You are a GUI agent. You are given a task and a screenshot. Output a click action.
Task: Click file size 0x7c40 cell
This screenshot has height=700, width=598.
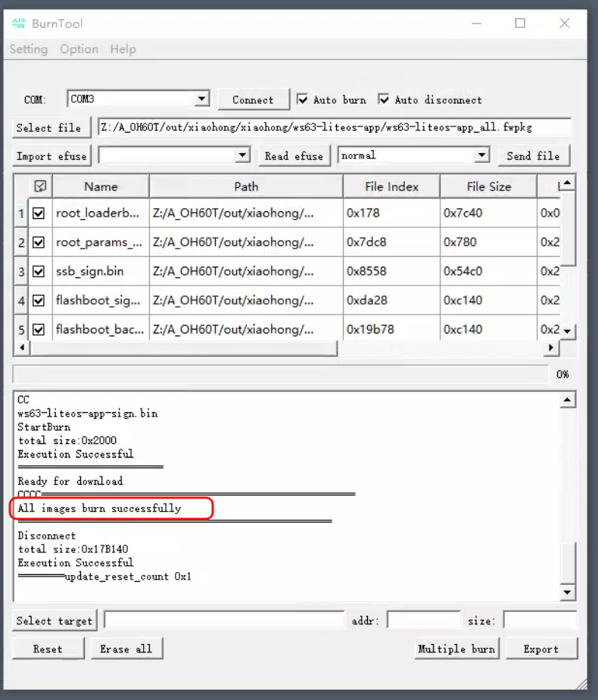(489, 214)
